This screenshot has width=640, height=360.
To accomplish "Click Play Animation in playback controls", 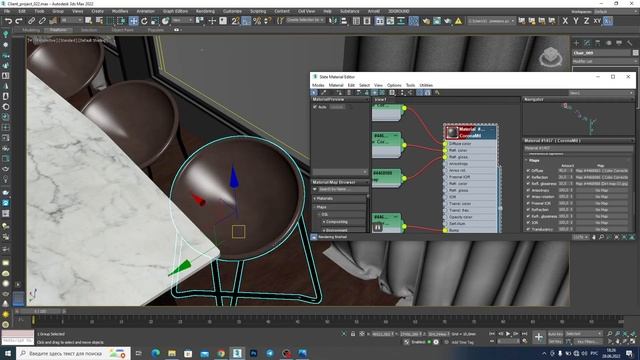I will pyautogui.click(x=508, y=334).
